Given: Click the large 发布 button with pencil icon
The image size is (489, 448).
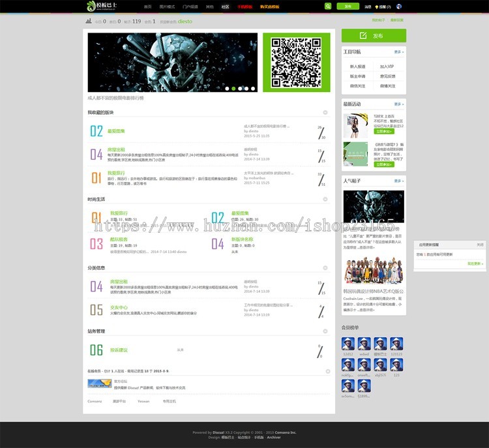Looking at the screenshot, I should pos(374,36).
